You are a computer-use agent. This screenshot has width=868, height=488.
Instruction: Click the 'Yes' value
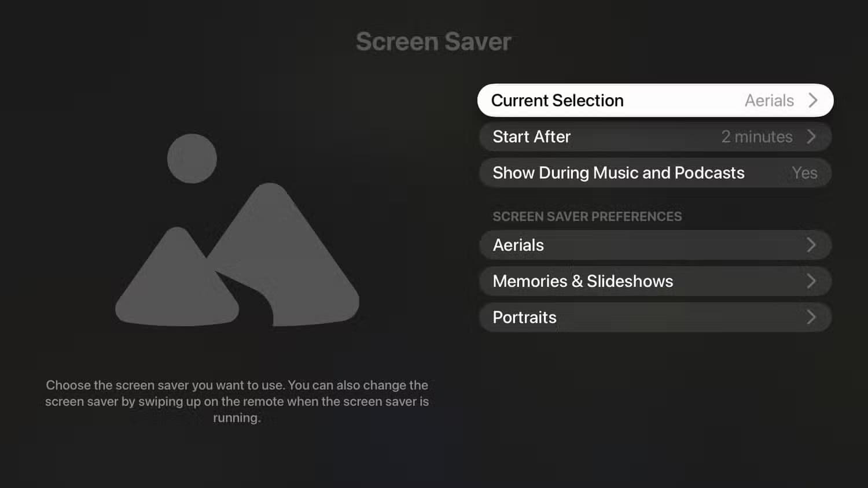coord(804,173)
